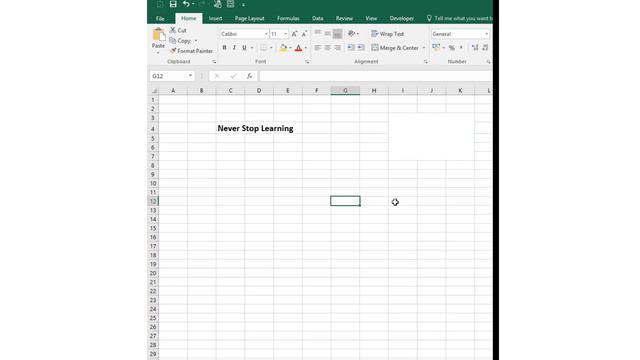This screenshot has width=640, height=360.
Task: Select row 12 header
Action: click(x=153, y=201)
